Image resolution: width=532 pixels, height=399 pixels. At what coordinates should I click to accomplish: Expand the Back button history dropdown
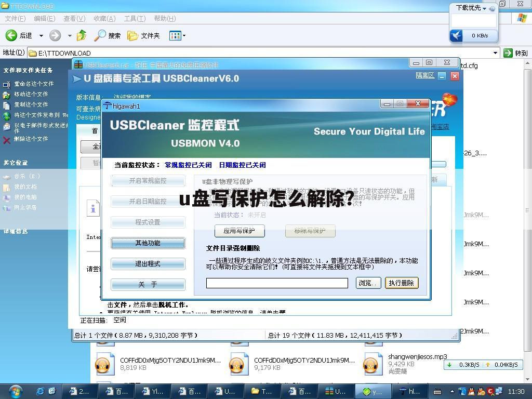pyautogui.click(x=41, y=36)
